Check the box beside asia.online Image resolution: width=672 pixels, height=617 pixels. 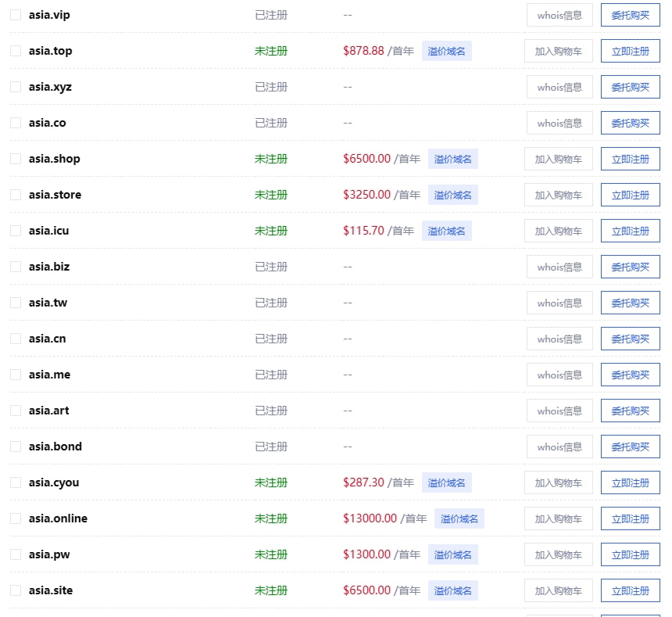(x=16, y=518)
